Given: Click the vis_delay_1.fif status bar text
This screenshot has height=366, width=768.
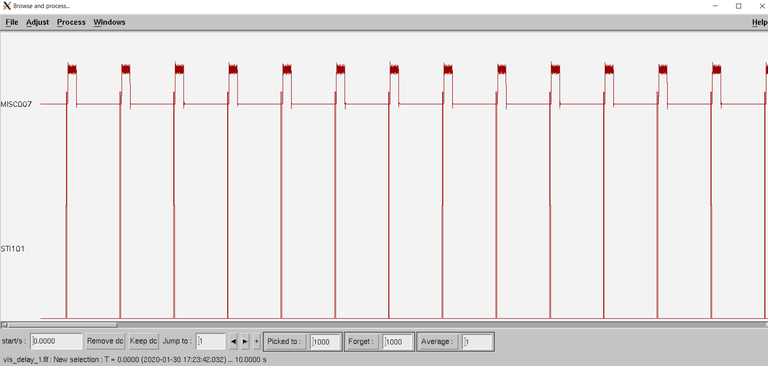Looking at the screenshot, I should click(x=135, y=360).
